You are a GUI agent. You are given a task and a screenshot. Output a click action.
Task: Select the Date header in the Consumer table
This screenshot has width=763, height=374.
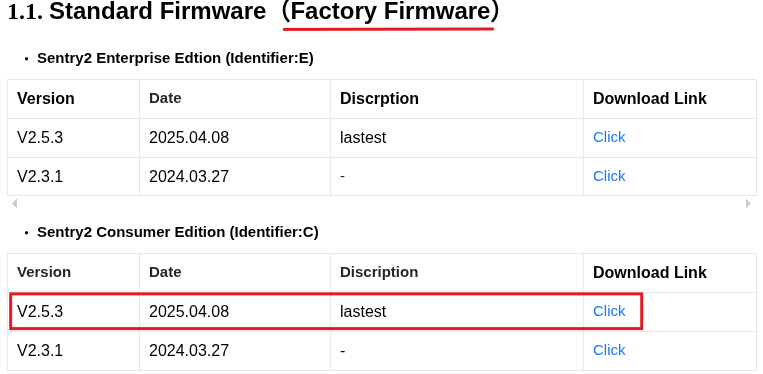pos(165,272)
